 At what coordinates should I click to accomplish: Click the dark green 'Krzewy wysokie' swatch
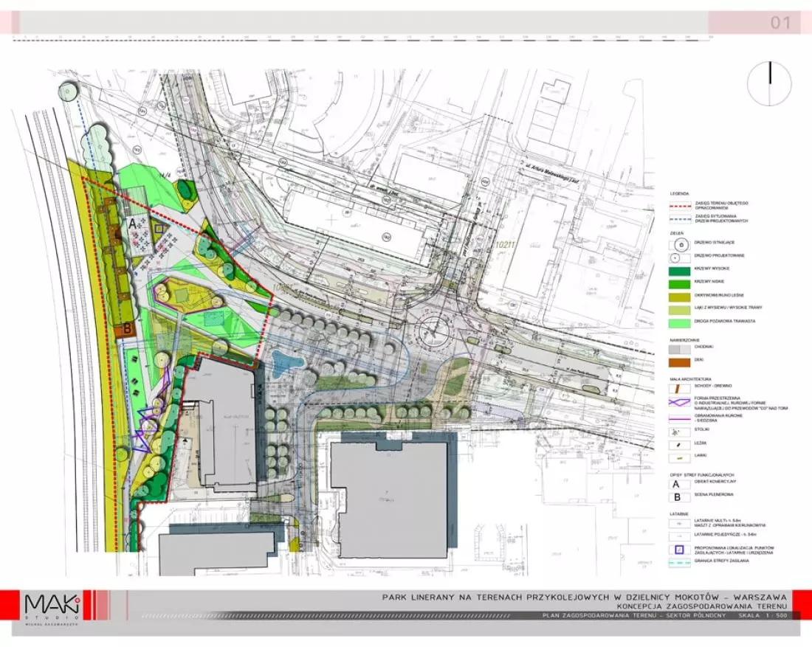(679, 270)
